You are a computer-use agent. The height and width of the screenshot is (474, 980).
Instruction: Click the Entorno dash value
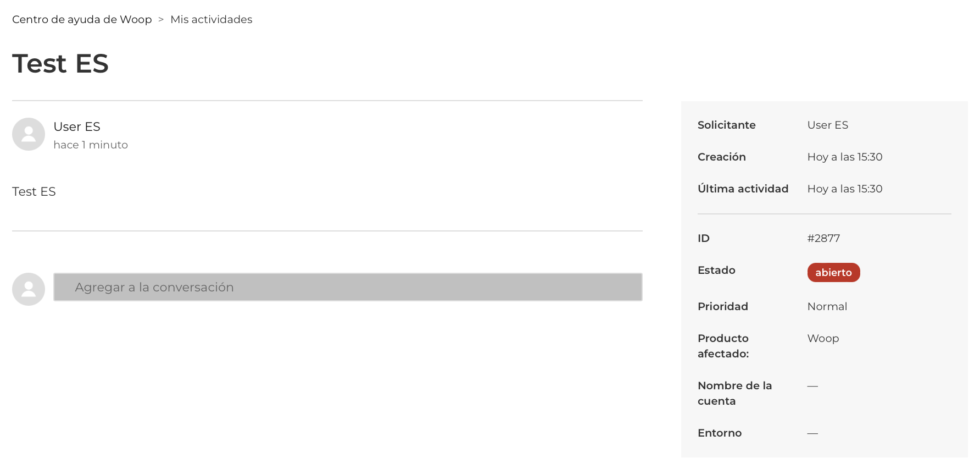[x=812, y=433]
